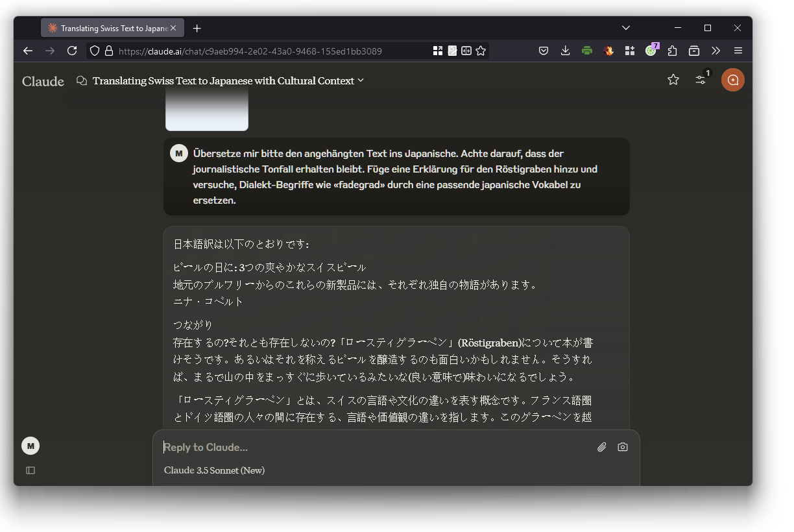794x532 pixels.
Task: Capture a screenshot with the camera icon
Action: click(623, 447)
